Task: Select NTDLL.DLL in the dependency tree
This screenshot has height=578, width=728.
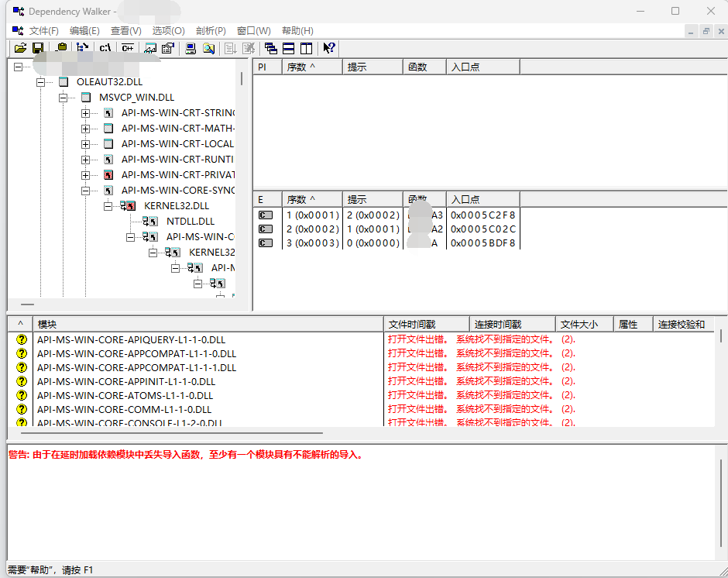Action: click(190, 222)
